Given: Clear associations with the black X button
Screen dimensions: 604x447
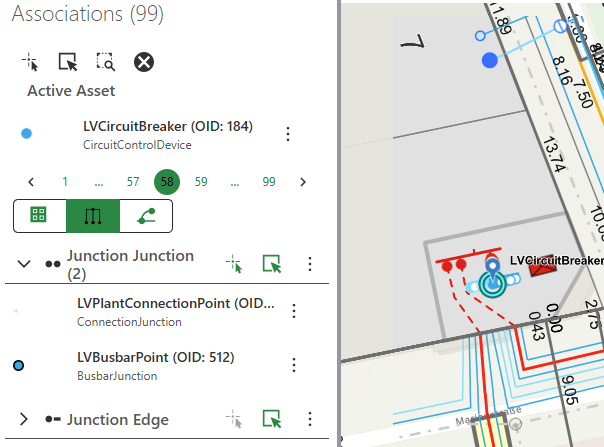Looking at the screenshot, I should [144, 62].
